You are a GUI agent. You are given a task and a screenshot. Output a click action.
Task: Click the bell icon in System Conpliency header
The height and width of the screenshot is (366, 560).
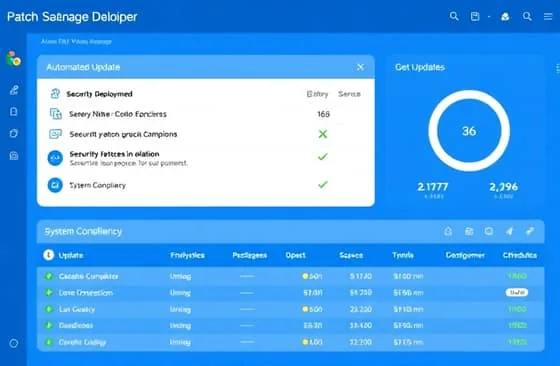pos(448,231)
